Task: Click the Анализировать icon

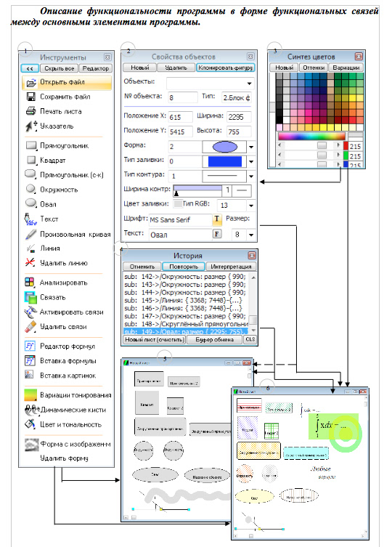Action: click(30, 282)
